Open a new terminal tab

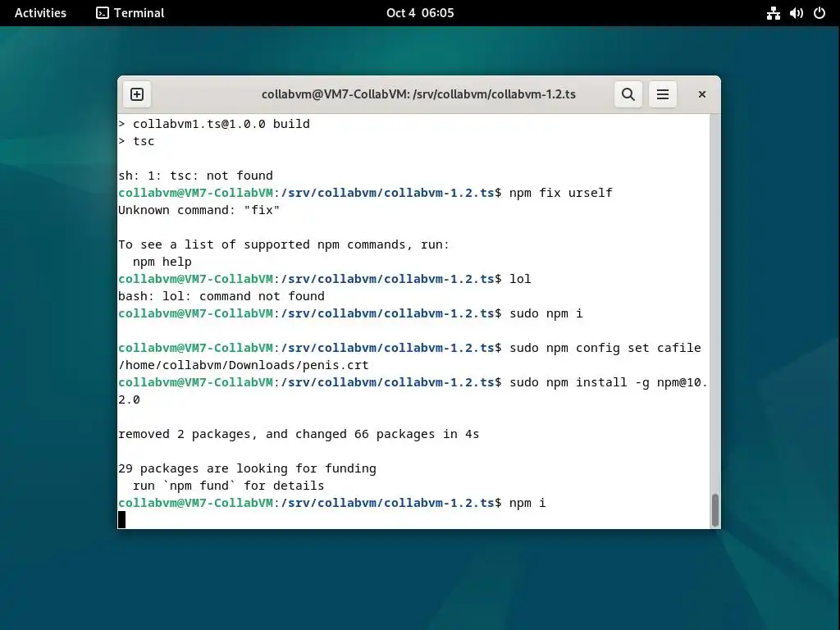point(137,94)
